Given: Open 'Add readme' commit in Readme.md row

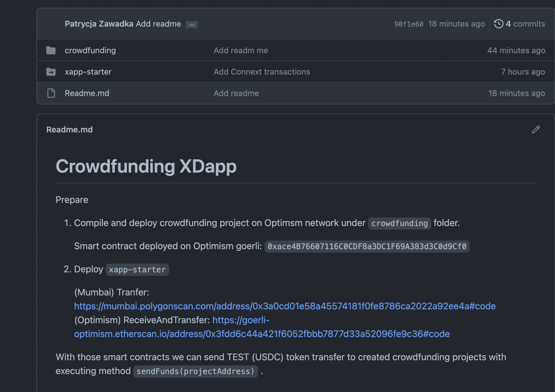Looking at the screenshot, I should coord(236,93).
